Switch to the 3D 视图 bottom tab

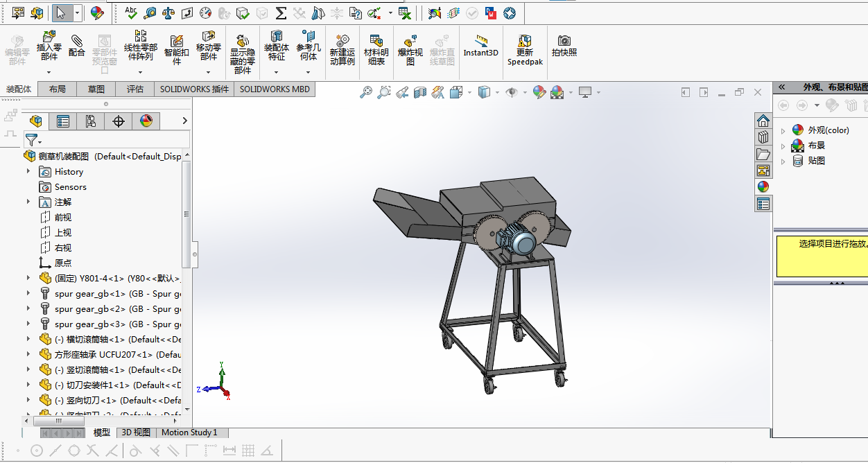pyautogui.click(x=136, y=433)
